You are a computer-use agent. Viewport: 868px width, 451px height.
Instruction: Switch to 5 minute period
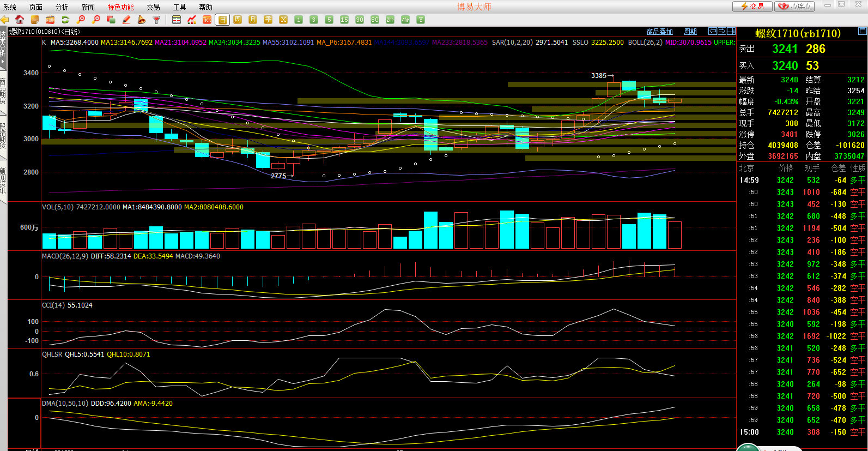[329, 20]
